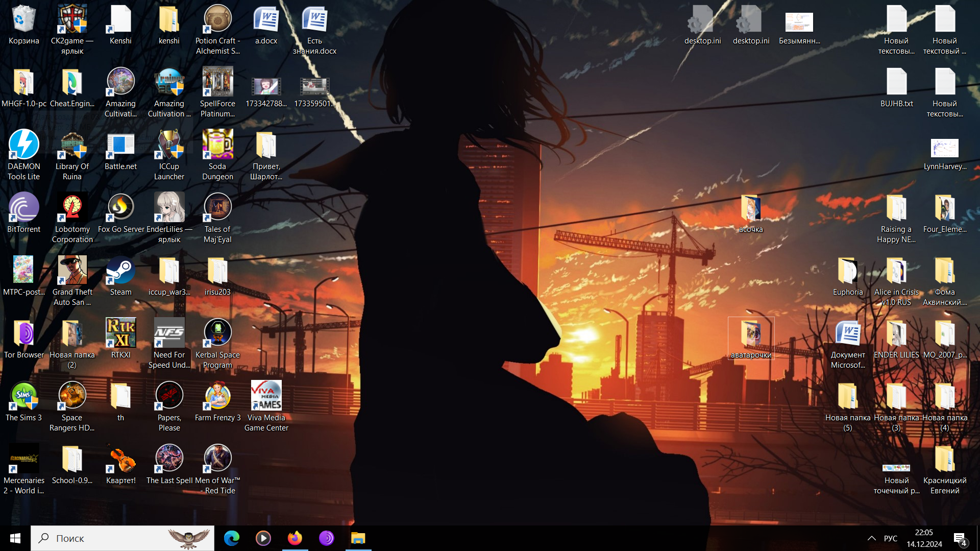Open the ENDER LILIES folder
Viewport: 980px width, 551px height.
pos(896,339)
